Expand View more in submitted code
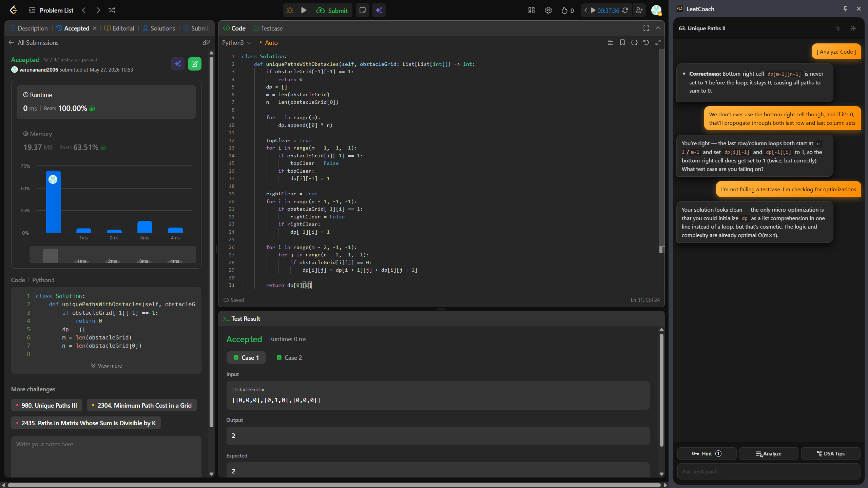 (106, 366)
